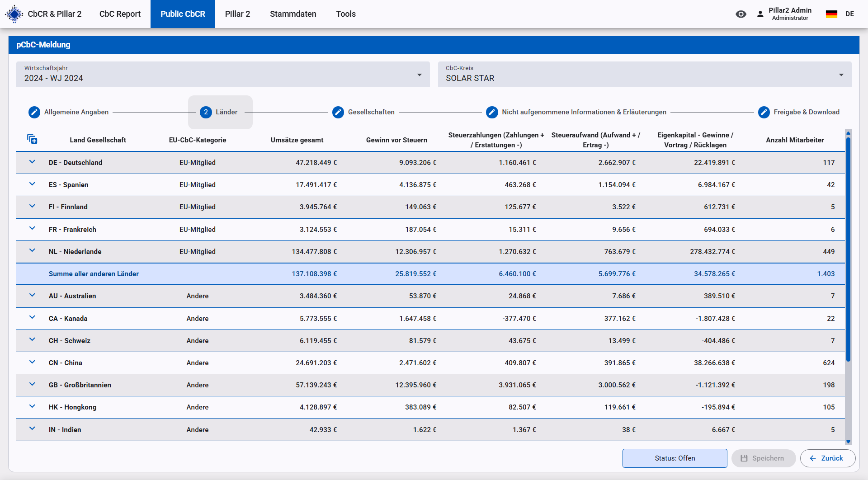Click the add-all-rows icon in table header
Image resolution: width=868 pixels, height=480 pixels.
click(32, 139)
